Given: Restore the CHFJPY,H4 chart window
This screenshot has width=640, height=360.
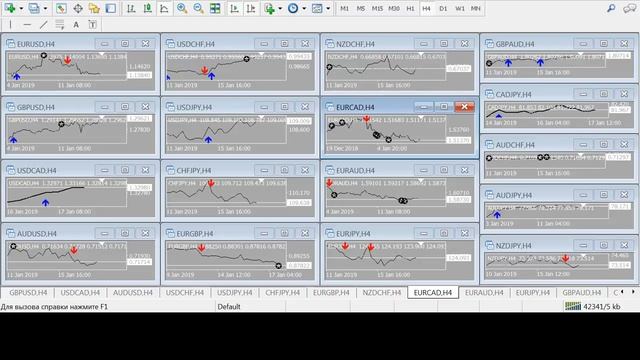Looking at the screenshot, I should (x=284, y=170).
